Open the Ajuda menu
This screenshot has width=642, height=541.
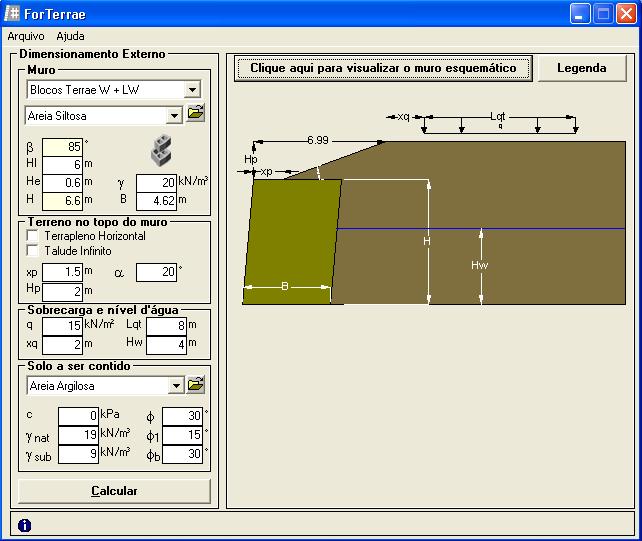[70, 36]
